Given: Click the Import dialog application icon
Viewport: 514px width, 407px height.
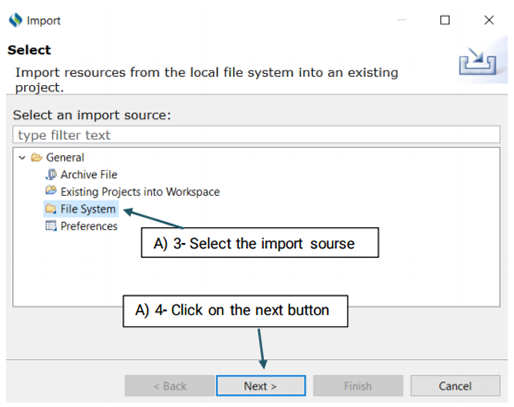Looking at the screenshot, I should pyautogui.click(x=15, y=20).
